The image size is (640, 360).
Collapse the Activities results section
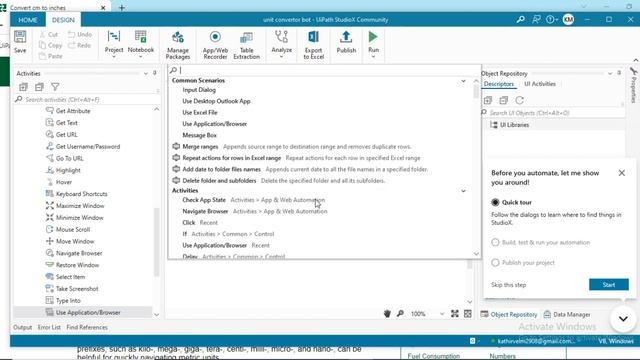(463, 191)
